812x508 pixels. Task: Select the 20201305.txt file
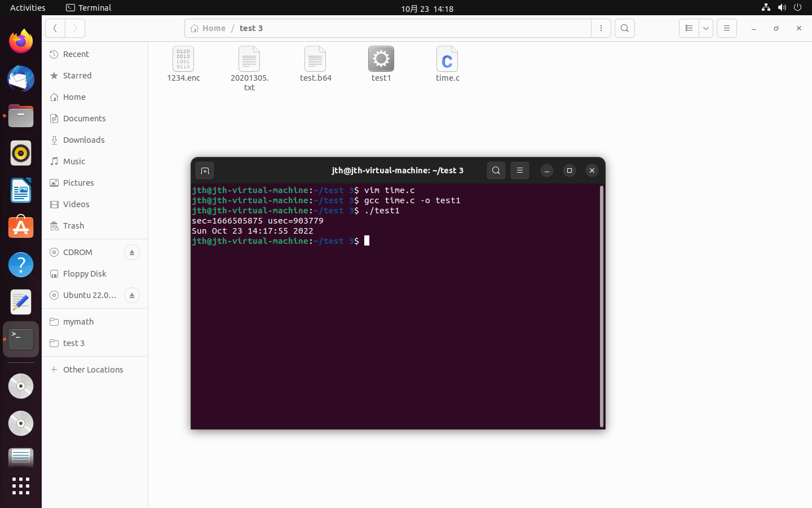pos(249,69)
